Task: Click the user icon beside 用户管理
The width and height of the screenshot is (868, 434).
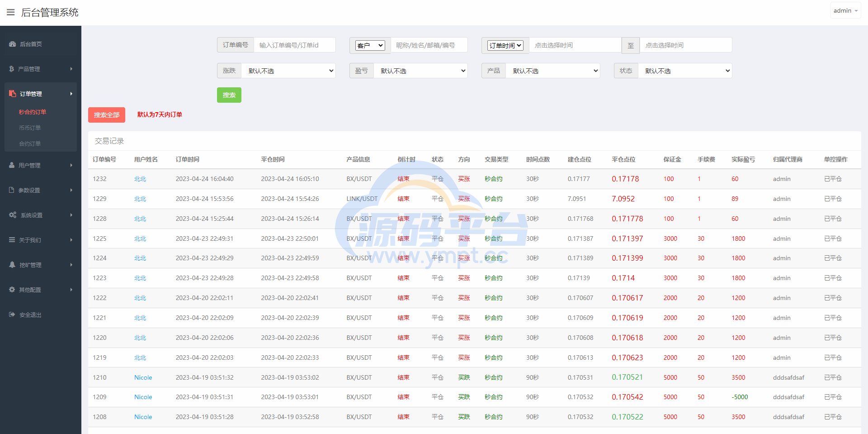Action: click(x=12, y=165)
